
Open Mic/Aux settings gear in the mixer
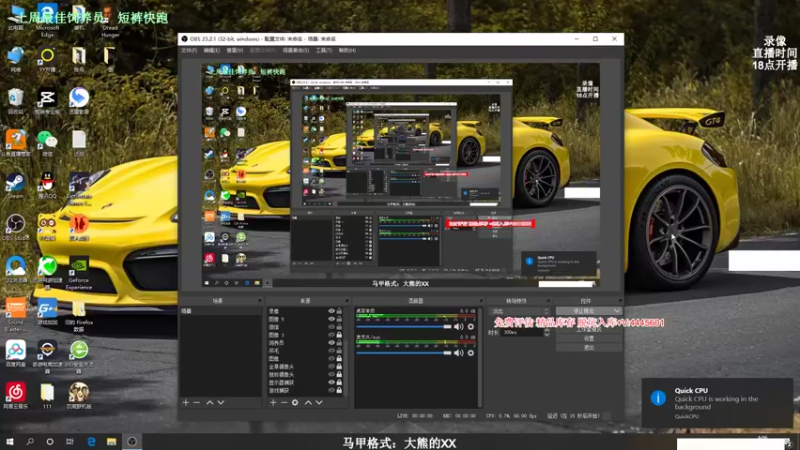[471, 353]
